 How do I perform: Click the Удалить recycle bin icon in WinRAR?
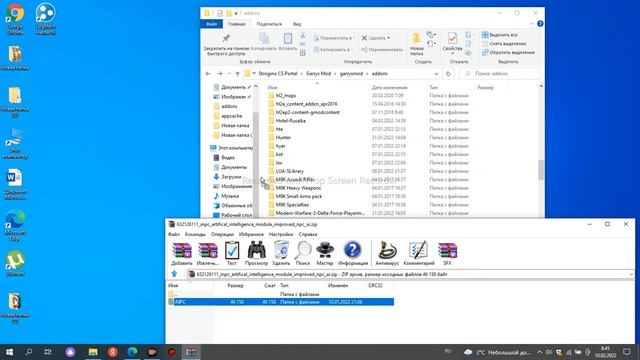coord(281,253)
